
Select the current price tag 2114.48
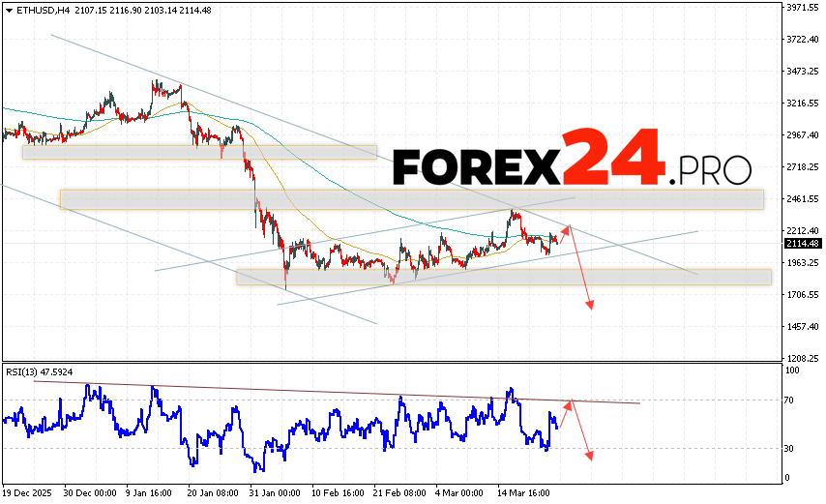point(803,243)
